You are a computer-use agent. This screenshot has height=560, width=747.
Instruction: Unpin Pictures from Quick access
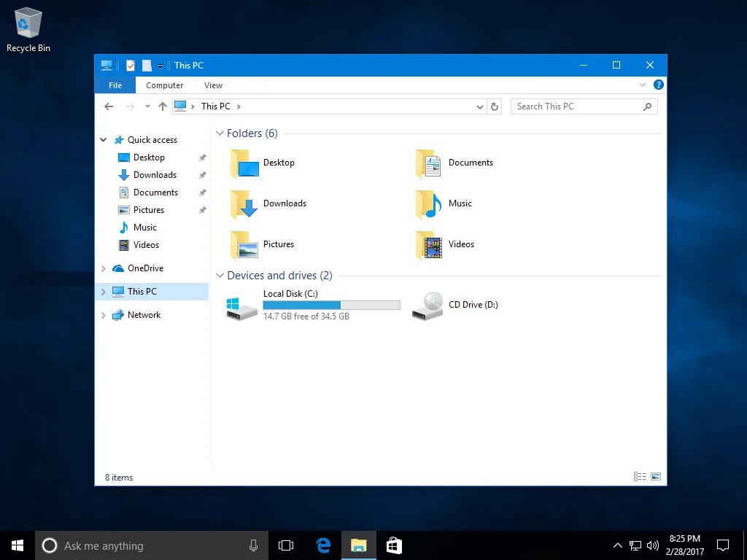[203, 210]
